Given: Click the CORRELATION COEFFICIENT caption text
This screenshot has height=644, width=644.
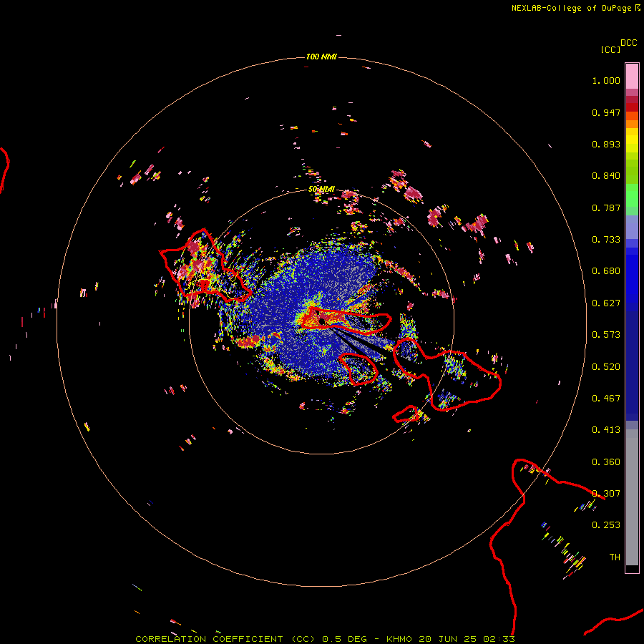Looking at the screenshot, I should tap(210, 639).
